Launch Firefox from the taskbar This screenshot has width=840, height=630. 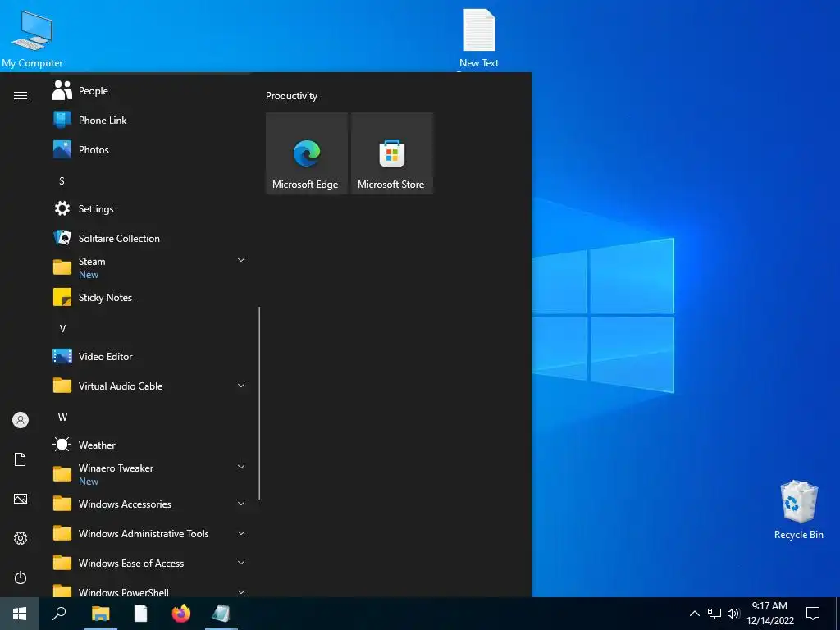point(181,614)
